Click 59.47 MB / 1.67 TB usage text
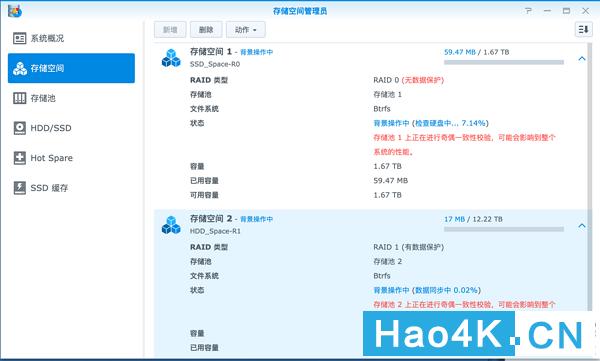This screenshot has height=361, width=600. tap(476, 52)
